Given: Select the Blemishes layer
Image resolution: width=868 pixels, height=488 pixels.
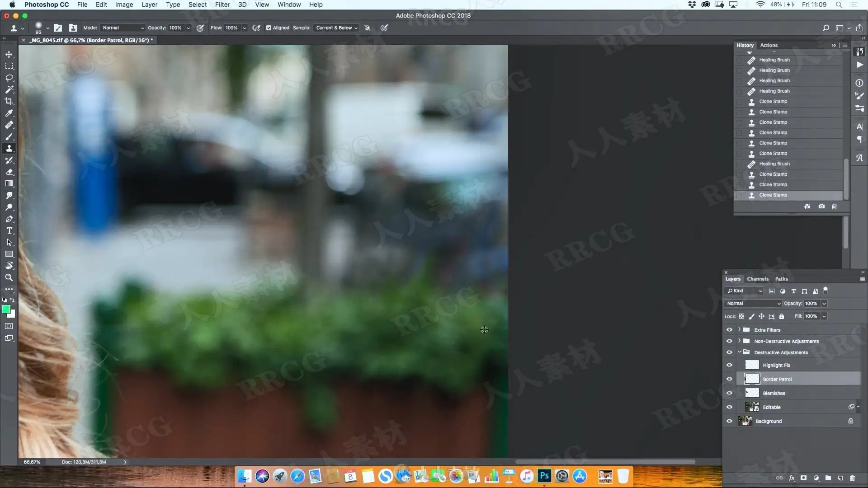Looking at the screenshot, I should click(774, 393).
